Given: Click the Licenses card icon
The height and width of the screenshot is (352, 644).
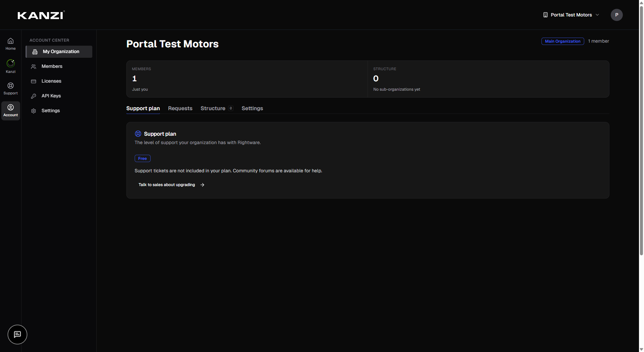Looking at the screenshot, I should click(34, 81).
